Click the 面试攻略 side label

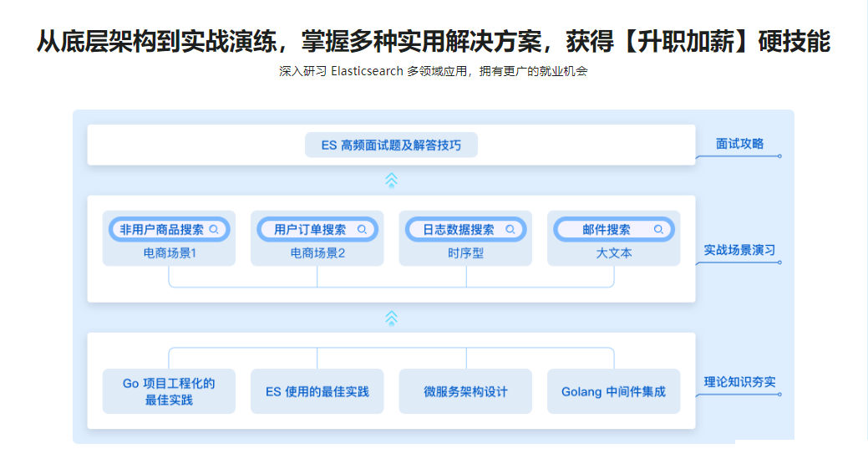coord(739,144)
